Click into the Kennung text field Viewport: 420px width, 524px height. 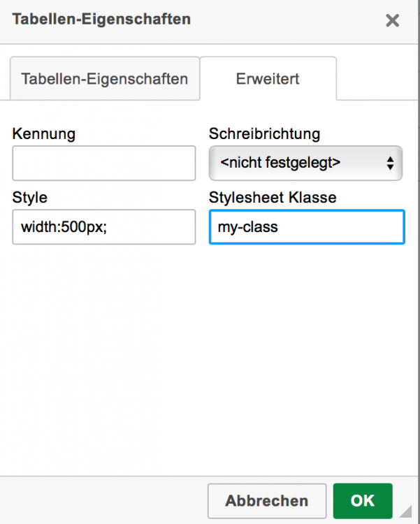103,163
